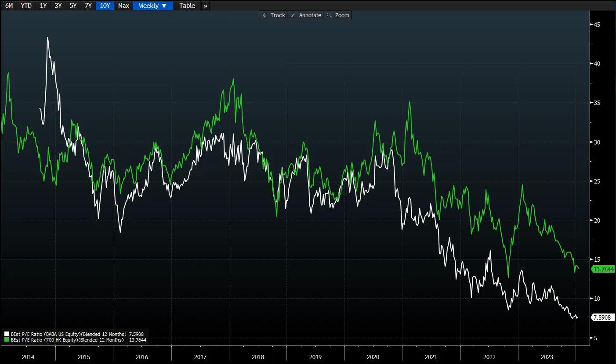Click the 45 tick on the y-axis
This screenshot has height=364, width=616.
(x=597, y=25)
